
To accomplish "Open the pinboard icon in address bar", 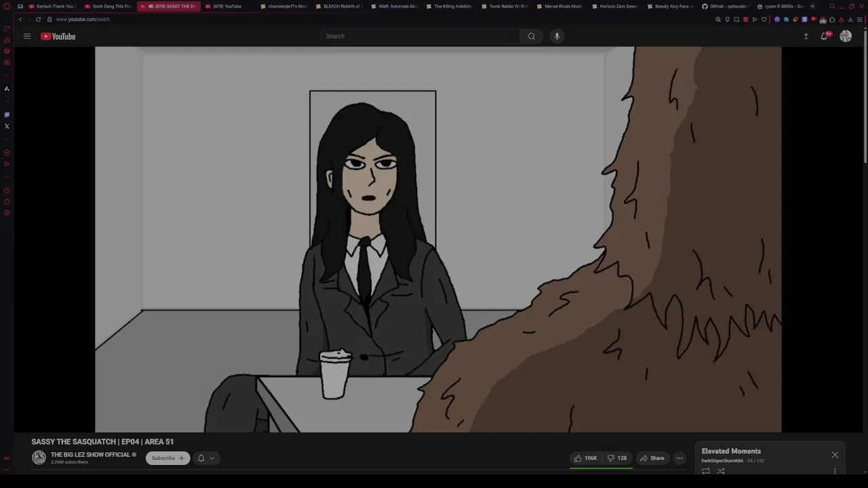I will tap(728, 20).
